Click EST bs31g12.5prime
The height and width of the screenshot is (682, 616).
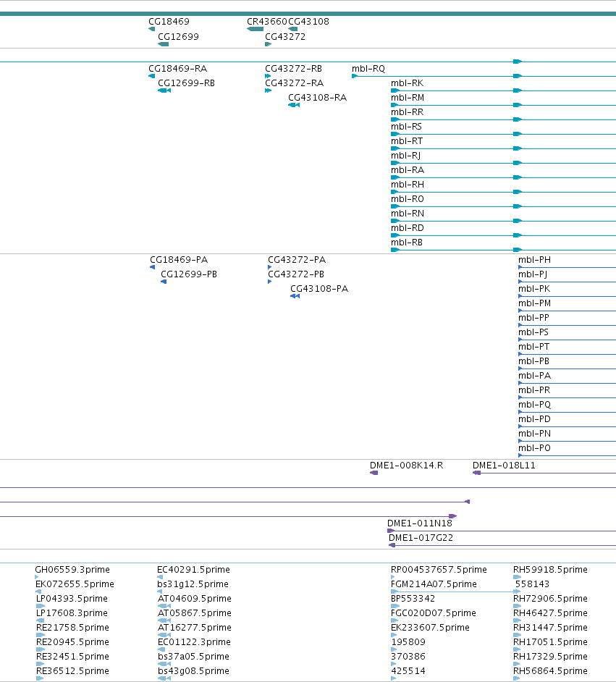pos(193,584)
